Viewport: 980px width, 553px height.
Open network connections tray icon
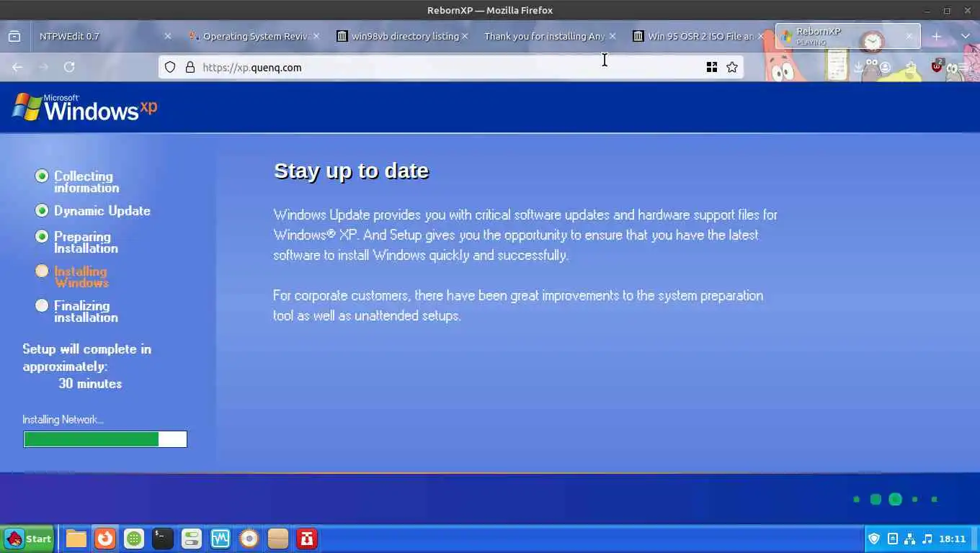pyautogui.click(x=909, y=539)
